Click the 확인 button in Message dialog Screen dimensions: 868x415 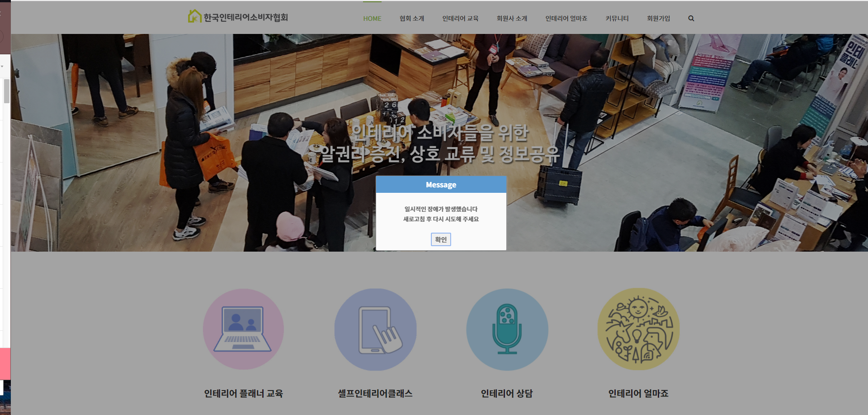click(x=441, y=239)
